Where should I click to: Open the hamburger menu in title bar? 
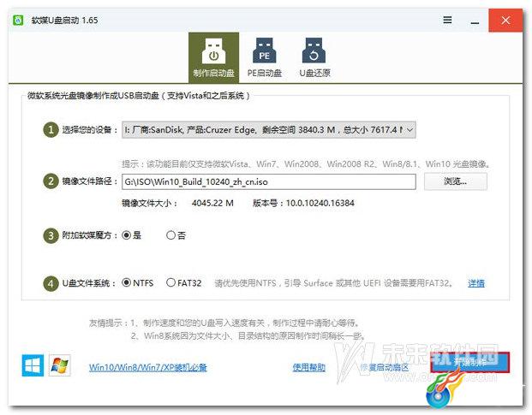(447, 20)
